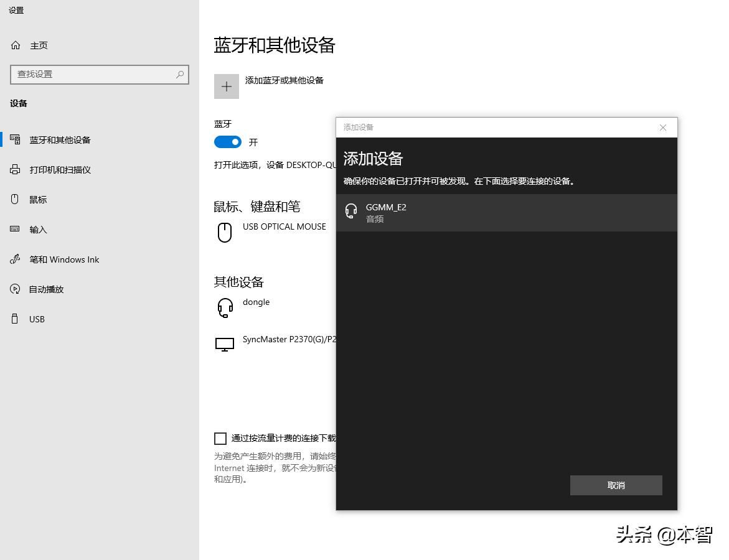
Task: Click the Pen and Windows Ink icon
Action: [x=16, y=259]
